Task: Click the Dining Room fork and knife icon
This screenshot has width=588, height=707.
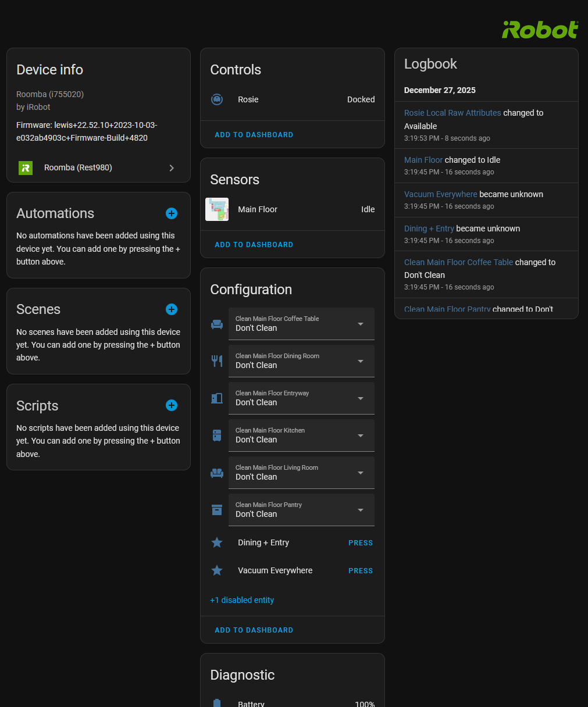Action: click(217, 361)
